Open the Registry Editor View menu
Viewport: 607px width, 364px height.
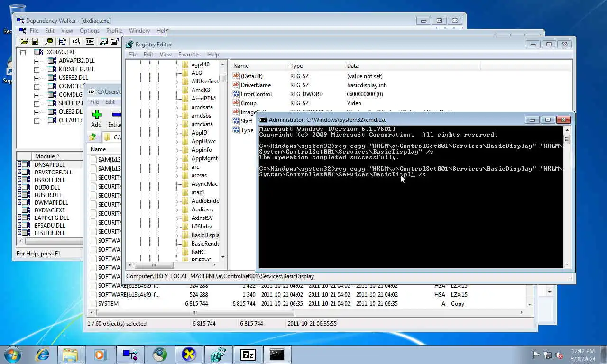[166, 54]
